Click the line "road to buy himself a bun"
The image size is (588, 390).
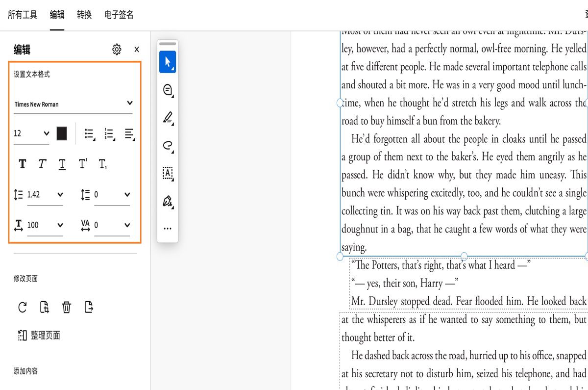[421, 121]
